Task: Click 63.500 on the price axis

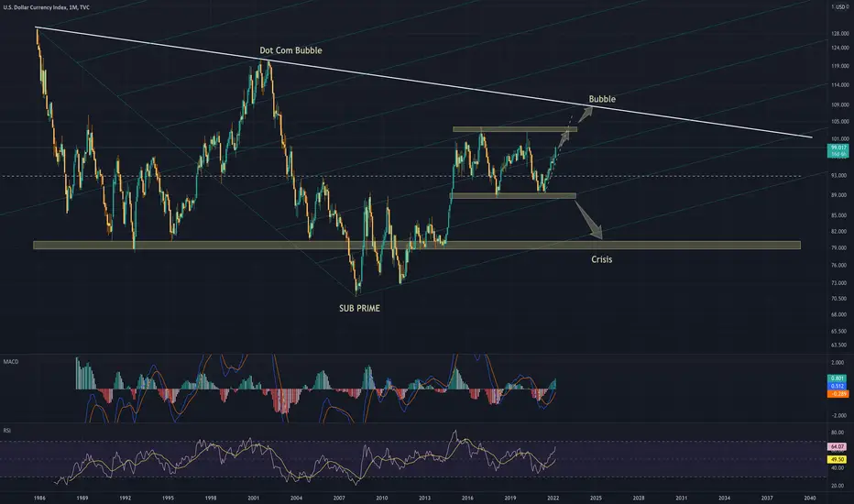Action: click(838, 345)
